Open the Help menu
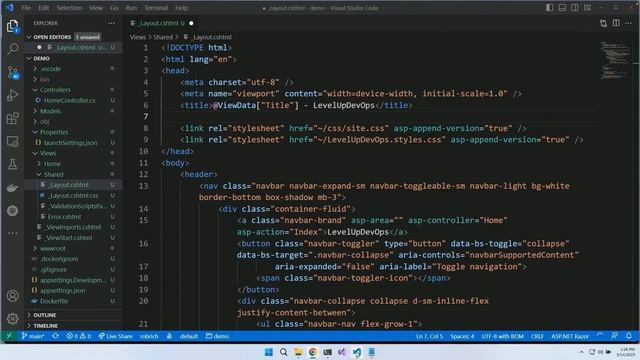Screen dimensions: 640x360 pos(182,8)
